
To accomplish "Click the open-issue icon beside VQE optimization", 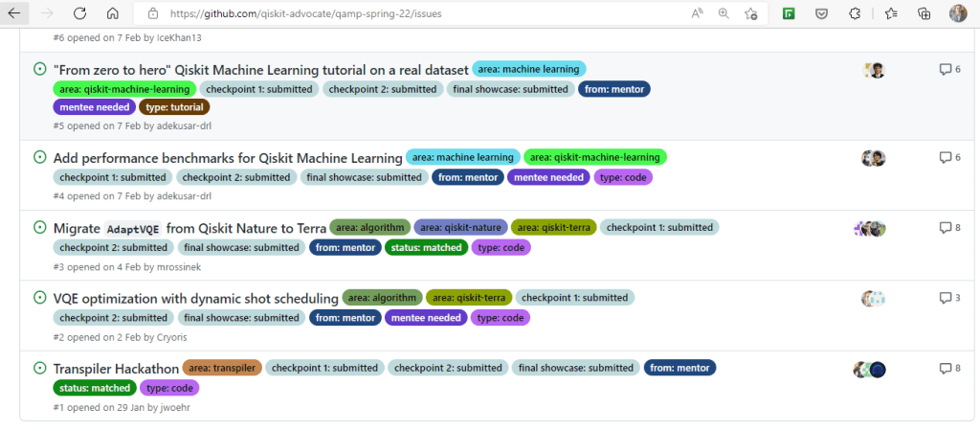I will pos(40,298).
